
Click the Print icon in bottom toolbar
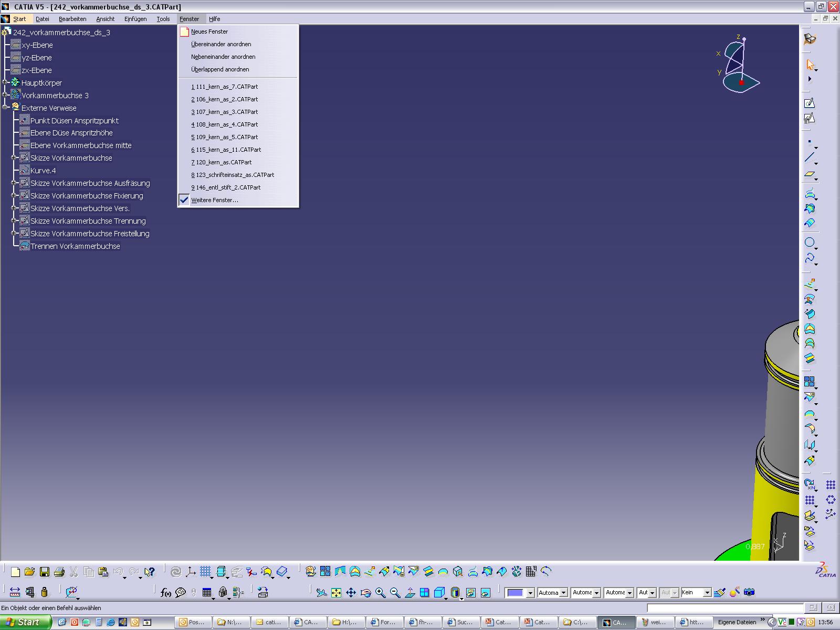click(x=59, y=572)
